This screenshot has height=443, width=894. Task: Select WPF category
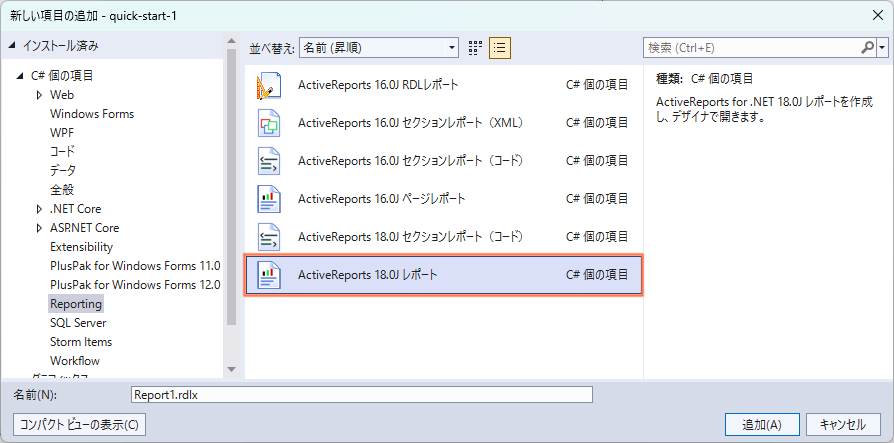click(x=62, y=133)
